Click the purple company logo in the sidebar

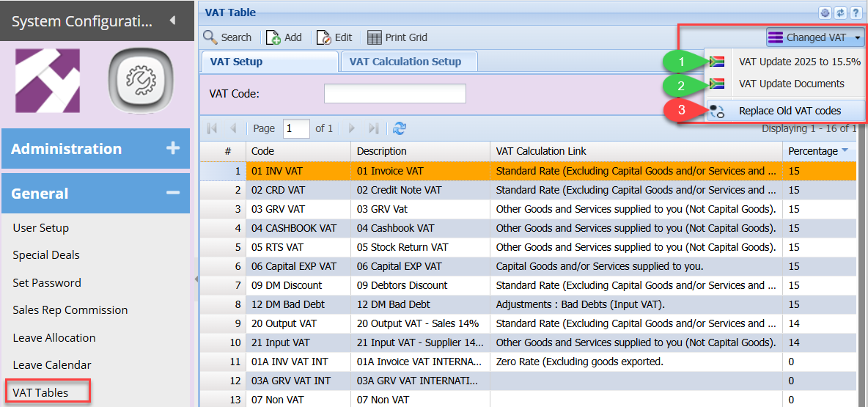click(x=48, y=80)
